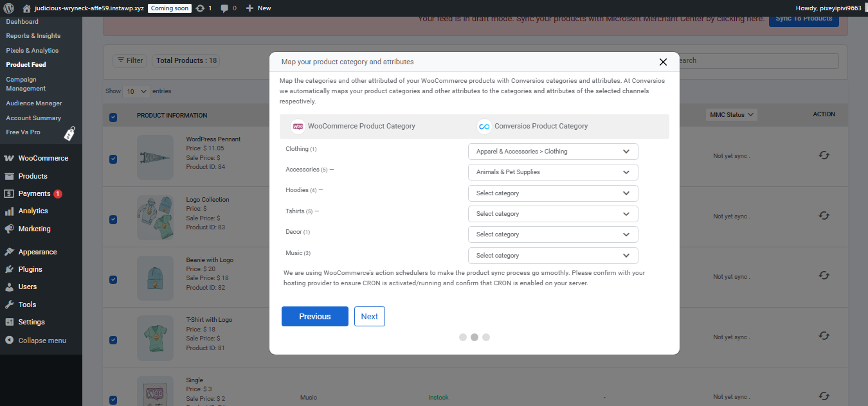Open the Clothing category mapping dropdown
Image resolution: width=868 pixels, height=406 pixels.
pyautogui.click(x=553, y=152)
